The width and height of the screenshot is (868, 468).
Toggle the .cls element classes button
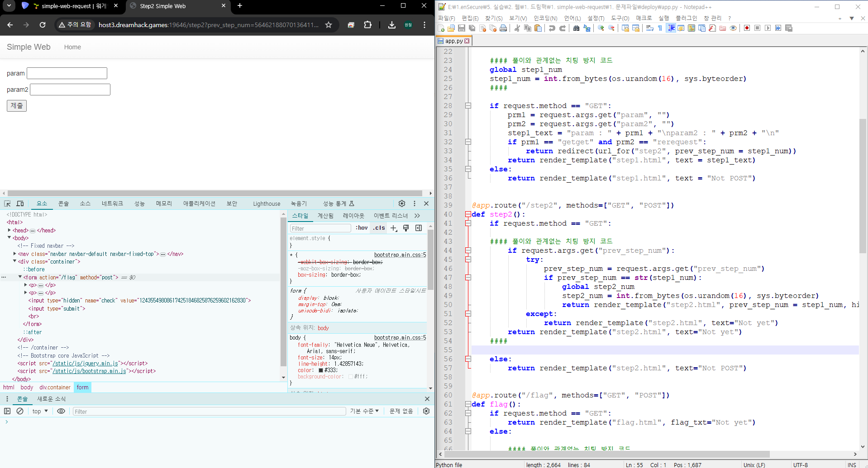(x=379, y=228)
